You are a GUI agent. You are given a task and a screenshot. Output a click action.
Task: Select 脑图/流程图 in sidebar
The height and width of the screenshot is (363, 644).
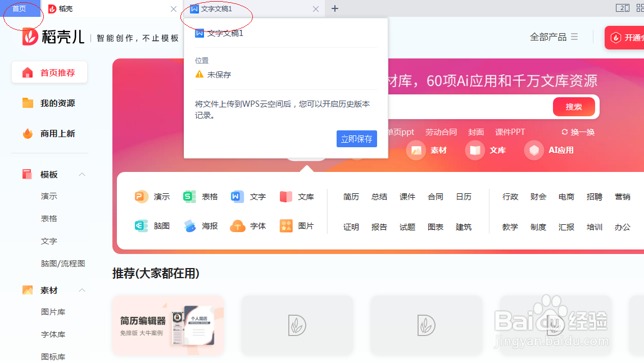(x=63, y=263)
